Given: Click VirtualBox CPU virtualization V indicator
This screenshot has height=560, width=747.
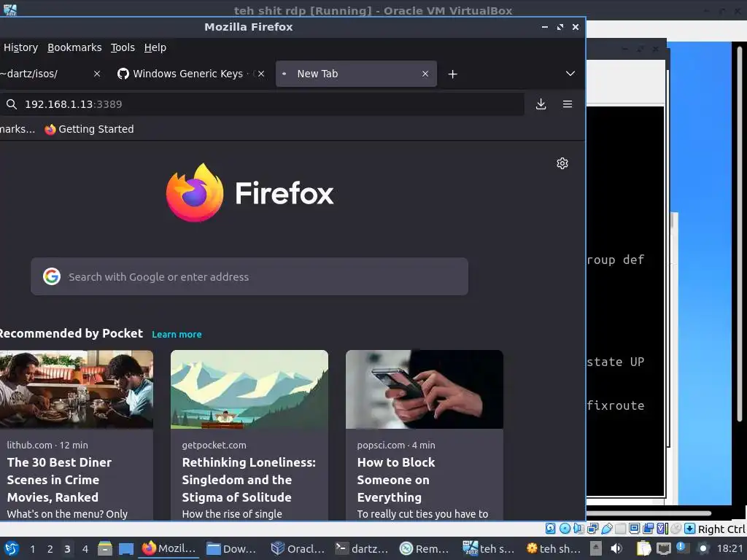Looking at the screenshot, I should tap(662, 529).
